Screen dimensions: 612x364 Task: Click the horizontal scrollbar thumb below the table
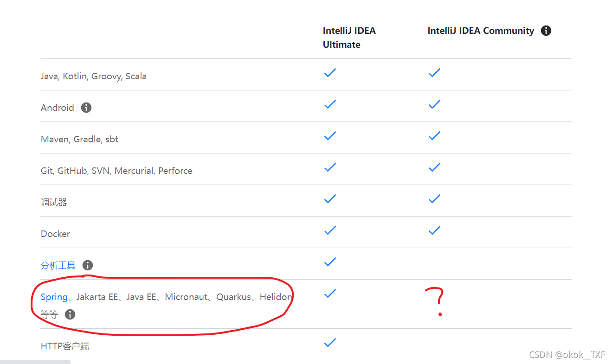coord(35,362)
